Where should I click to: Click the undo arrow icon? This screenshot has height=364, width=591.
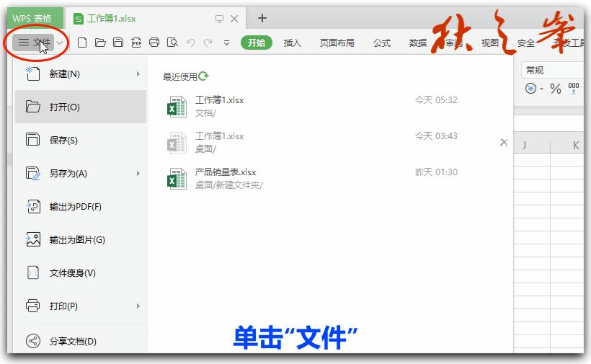(x=191, y=43)
